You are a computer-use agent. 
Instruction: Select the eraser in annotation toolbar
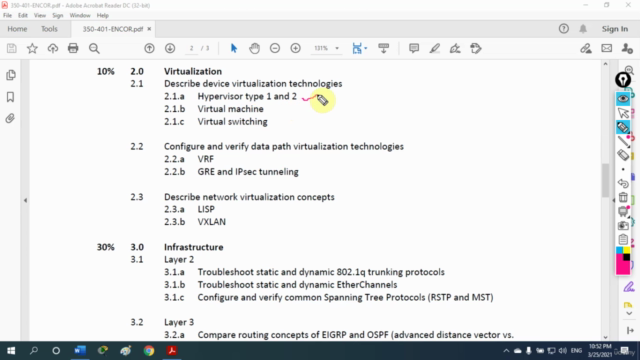(623, 155)
